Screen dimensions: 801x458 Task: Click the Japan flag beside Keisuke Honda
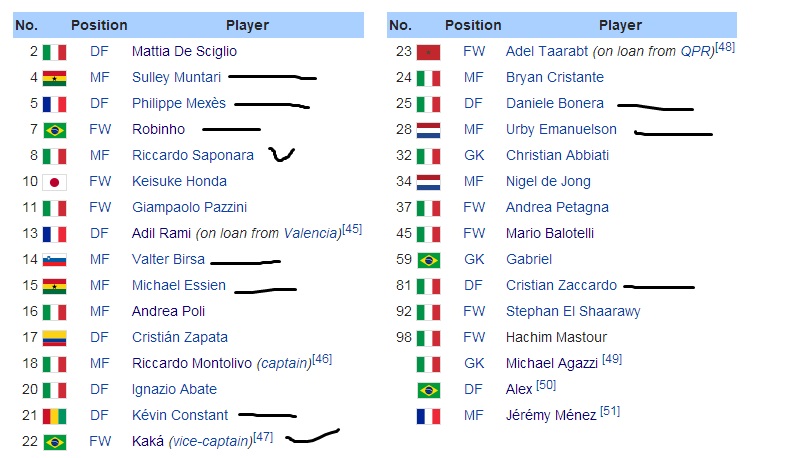pyautogui.click(x=54, y=182)
